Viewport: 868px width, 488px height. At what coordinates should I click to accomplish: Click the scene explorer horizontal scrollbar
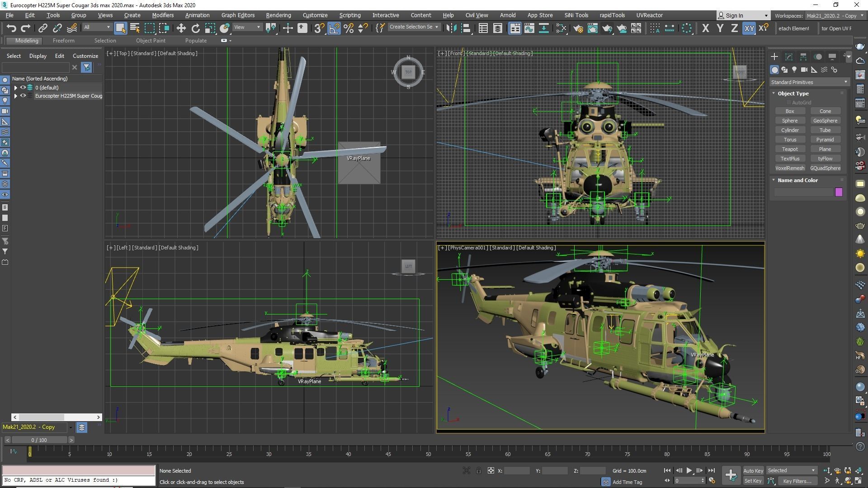coord(57,417)
